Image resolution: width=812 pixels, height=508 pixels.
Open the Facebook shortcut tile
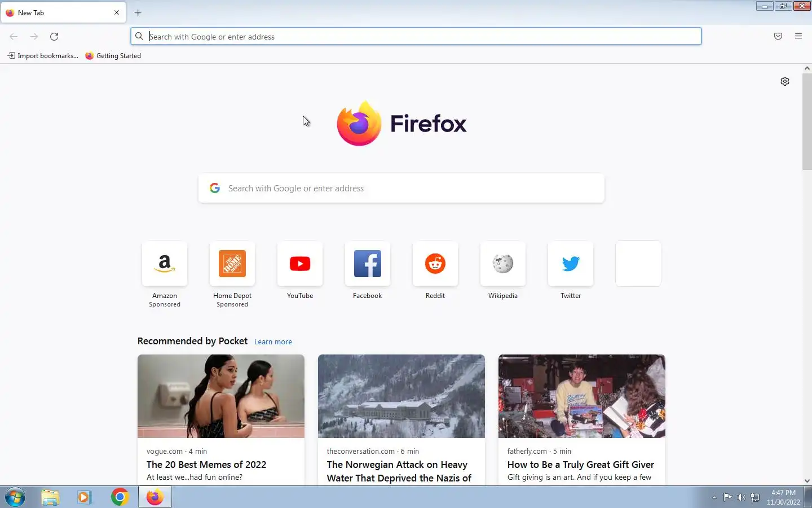(x=368, y=264)
